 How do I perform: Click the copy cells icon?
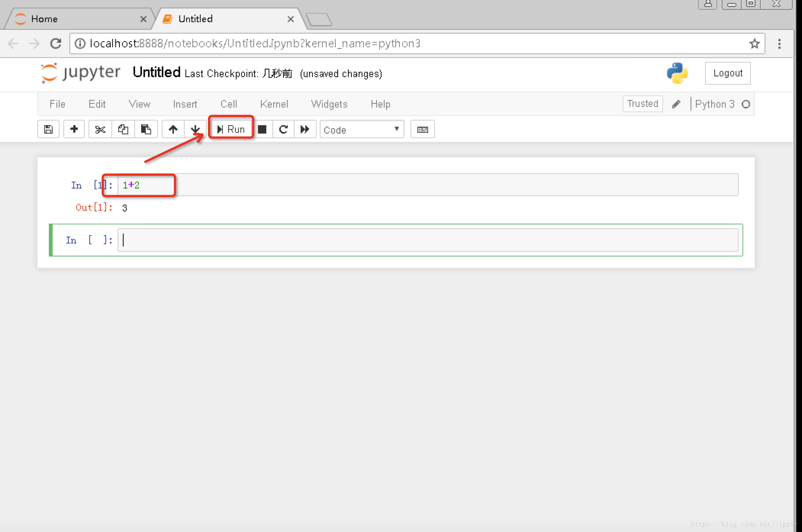point(123,129)
